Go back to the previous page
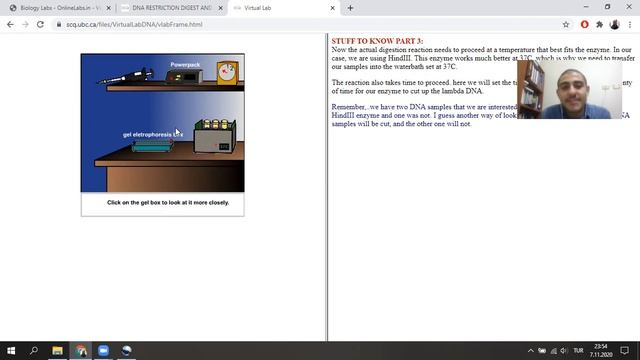Image resolution: width=640 pixels, height=360 pixels. (10, 24)
